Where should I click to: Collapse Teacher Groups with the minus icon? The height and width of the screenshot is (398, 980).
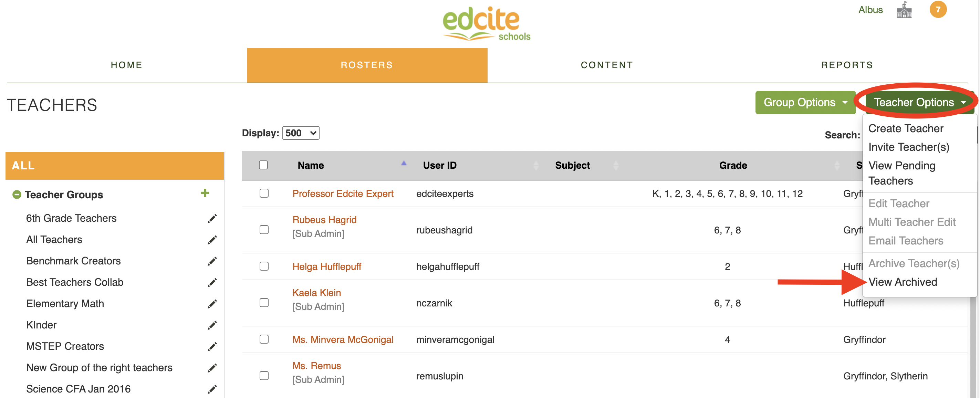coord(17,195)
